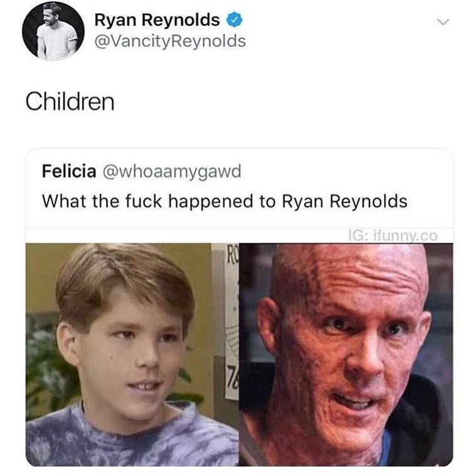Click the black hoodie in right photo
This screenshot has width=473, height=476.
(425, 425)
